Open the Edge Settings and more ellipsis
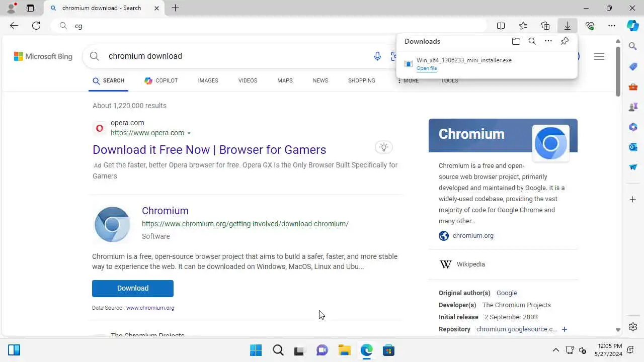 612,26
